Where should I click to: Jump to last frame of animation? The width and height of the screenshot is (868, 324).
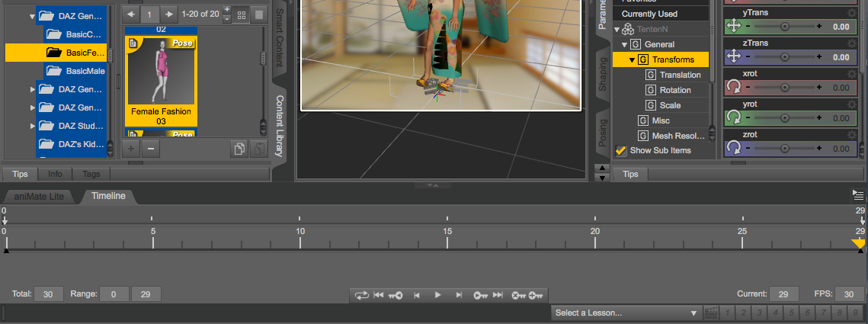coord(498,295)
